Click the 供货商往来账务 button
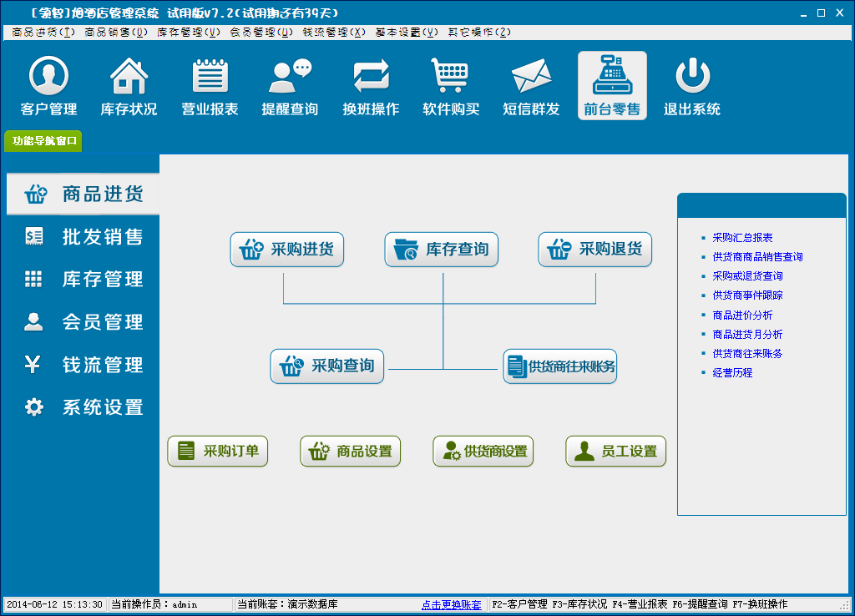This screenshot has width=855, height=616. 559,366
